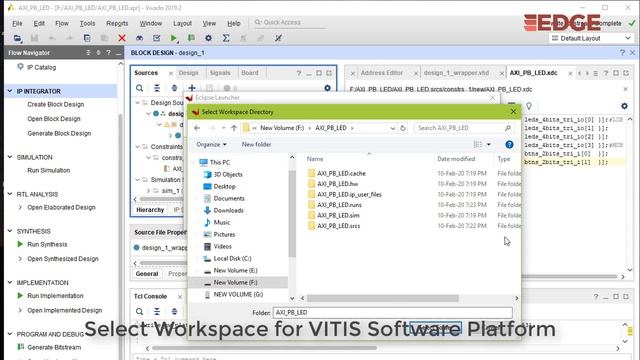The image size is (640, 360).
Task: Select New Volume (E:) in sidebar
Action: pos(235,270)
